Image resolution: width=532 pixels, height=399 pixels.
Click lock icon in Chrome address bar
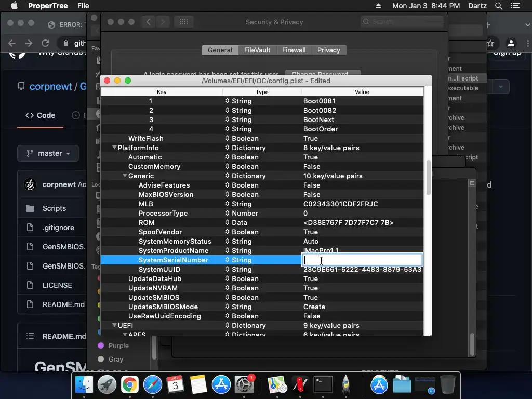pos(66,43)
